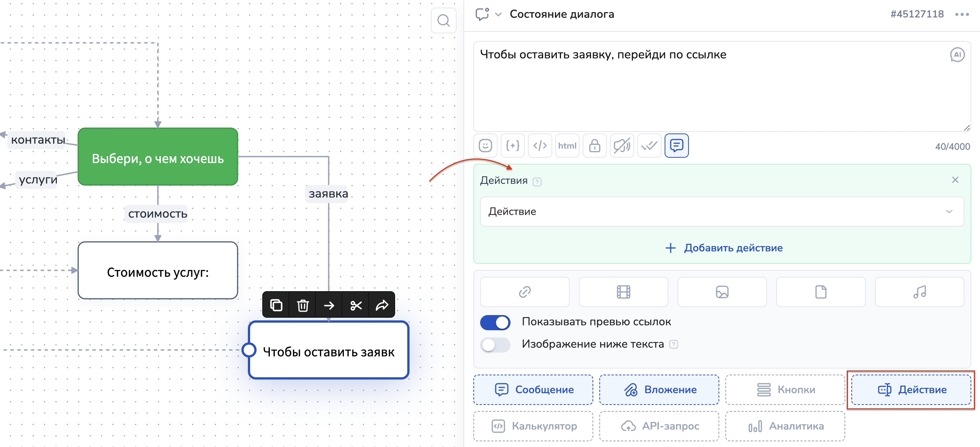Click the trash icon to delete the node
Viewport: 980px width, 447px height.
[x=303, y=305]
